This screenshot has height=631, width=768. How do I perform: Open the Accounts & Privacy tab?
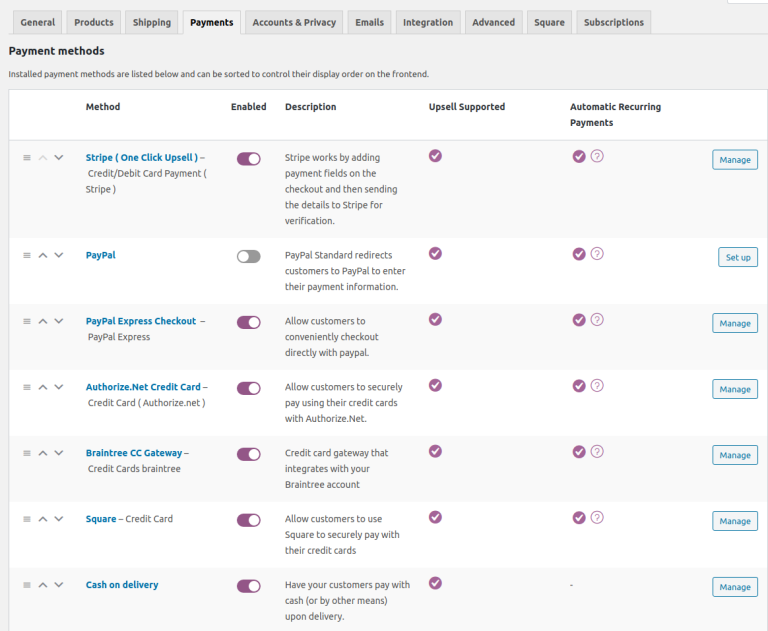pos(294,23)
